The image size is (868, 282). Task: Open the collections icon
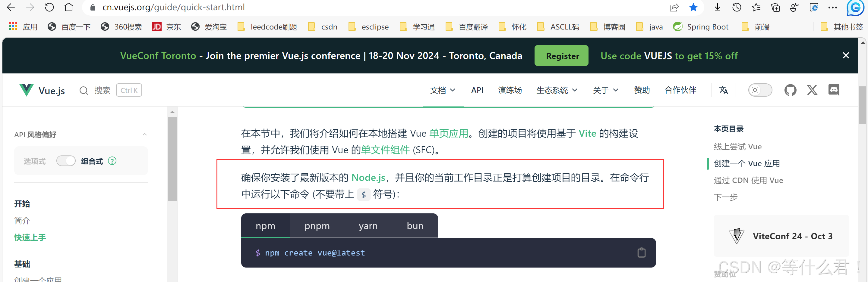[775, 8]
